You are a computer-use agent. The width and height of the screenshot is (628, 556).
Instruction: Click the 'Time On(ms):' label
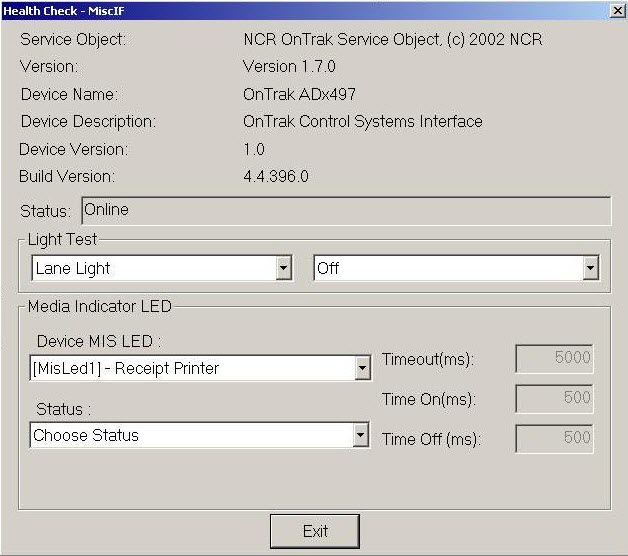point(429,399)
